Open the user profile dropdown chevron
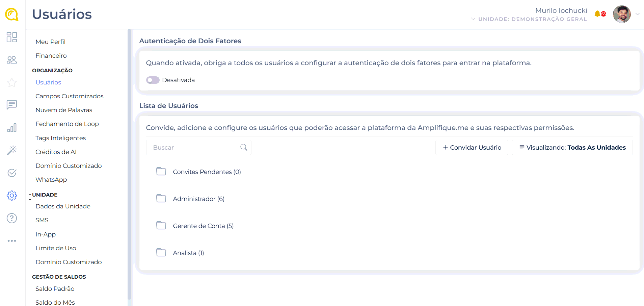The width and height of the screenshot is (644, 306). tap(638, 14)
